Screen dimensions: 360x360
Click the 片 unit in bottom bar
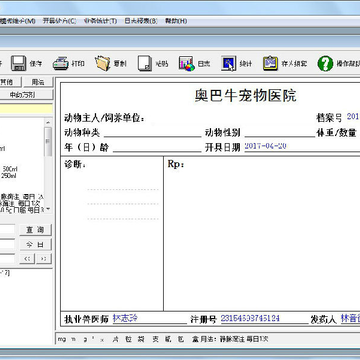tap(116, 339)
